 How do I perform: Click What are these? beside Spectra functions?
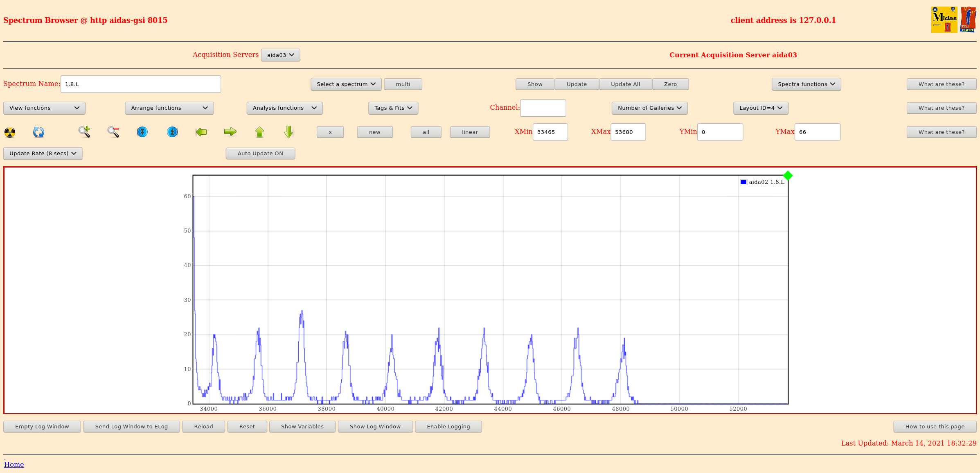[942, 84]
